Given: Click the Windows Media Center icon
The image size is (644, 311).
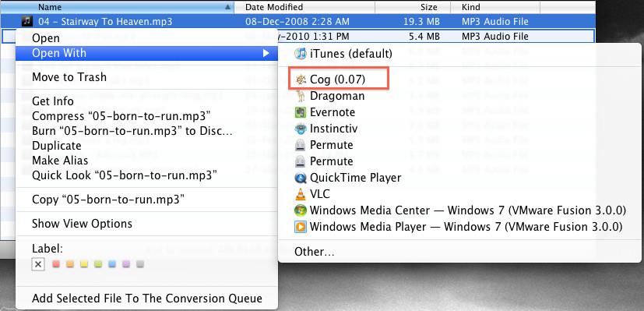Looking at the screenshot, I should 301,210.
